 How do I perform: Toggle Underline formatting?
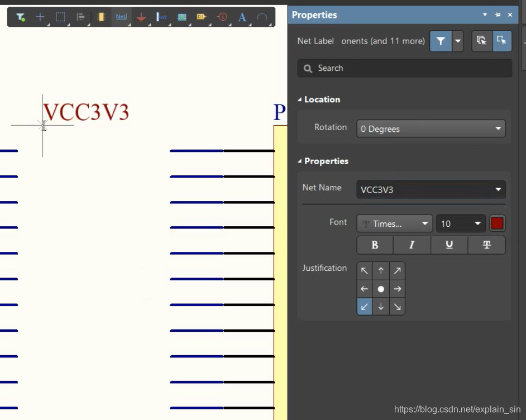click(x=449, y=245)
